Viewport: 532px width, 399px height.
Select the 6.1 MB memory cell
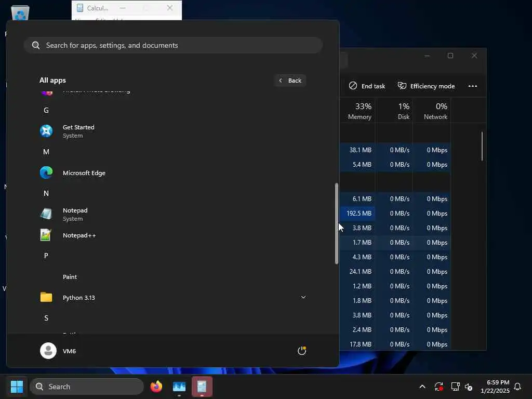click(357, 199)
